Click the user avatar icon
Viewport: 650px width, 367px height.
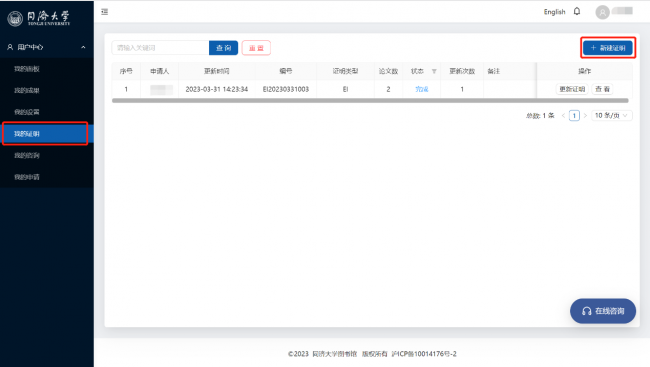(x=602, y=12)
